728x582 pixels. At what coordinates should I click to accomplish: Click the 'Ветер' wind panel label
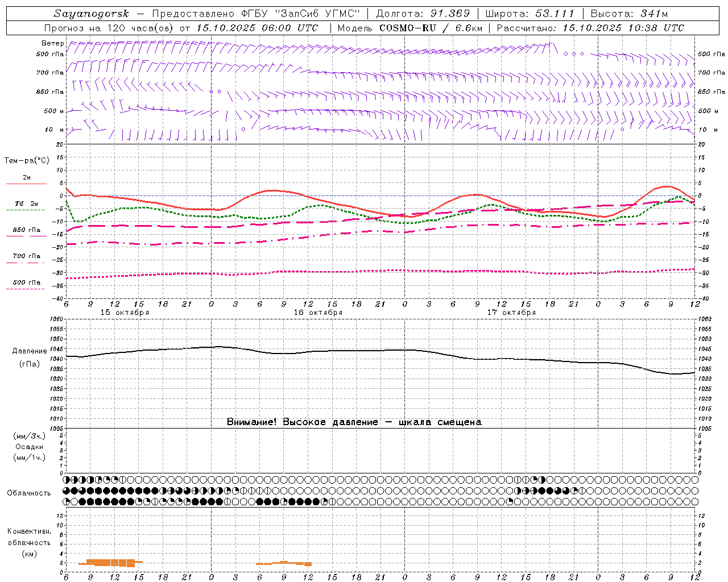click(53, 43)
